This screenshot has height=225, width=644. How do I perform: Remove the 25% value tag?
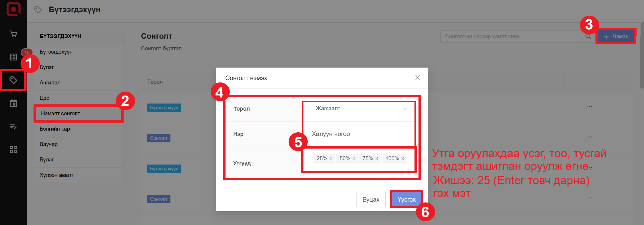331,159
